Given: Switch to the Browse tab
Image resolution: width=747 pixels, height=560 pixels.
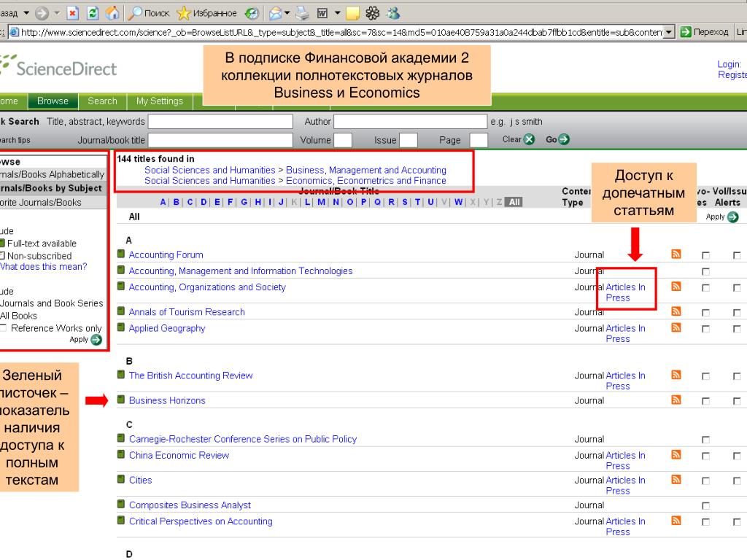Looking at the screenshot, I should coord(53,101).
